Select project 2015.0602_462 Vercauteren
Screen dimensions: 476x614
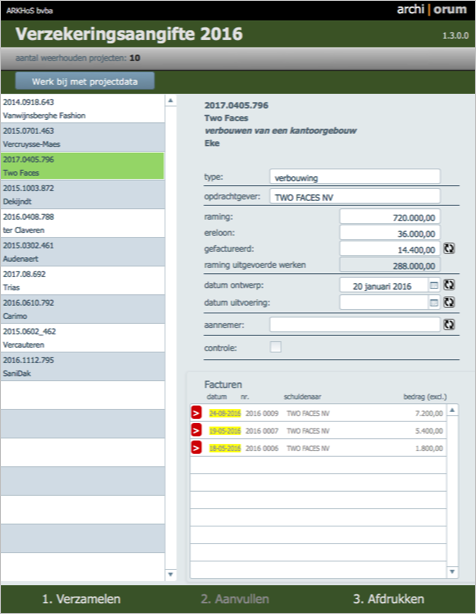(83, 338)
